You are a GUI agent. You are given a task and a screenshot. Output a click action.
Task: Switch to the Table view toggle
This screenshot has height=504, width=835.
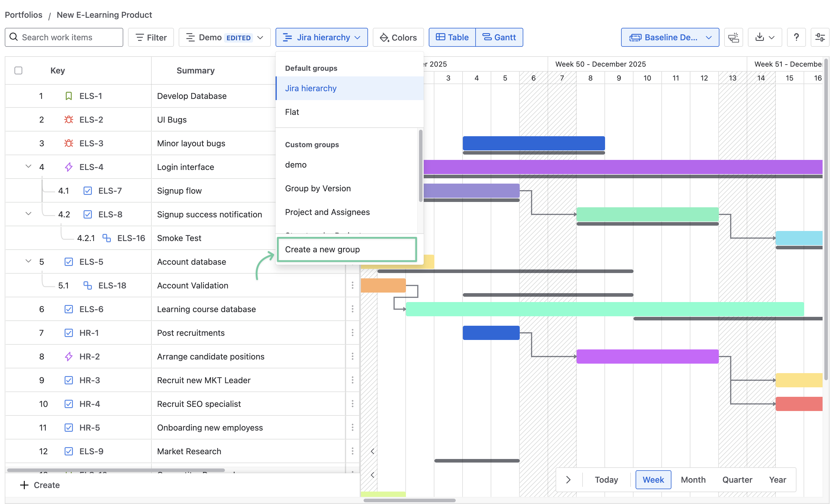[x=452, y=37]
